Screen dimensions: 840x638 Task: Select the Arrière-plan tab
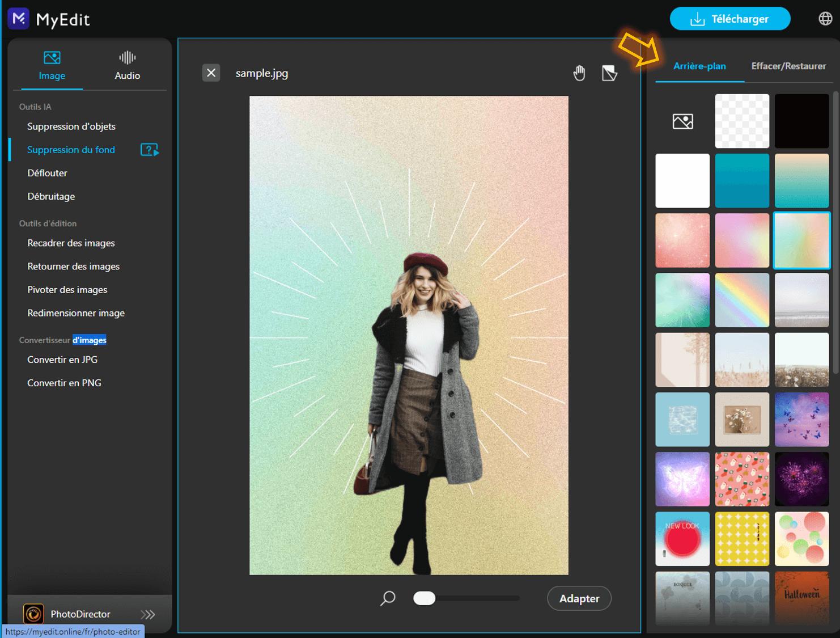click(x=699, y=66)
